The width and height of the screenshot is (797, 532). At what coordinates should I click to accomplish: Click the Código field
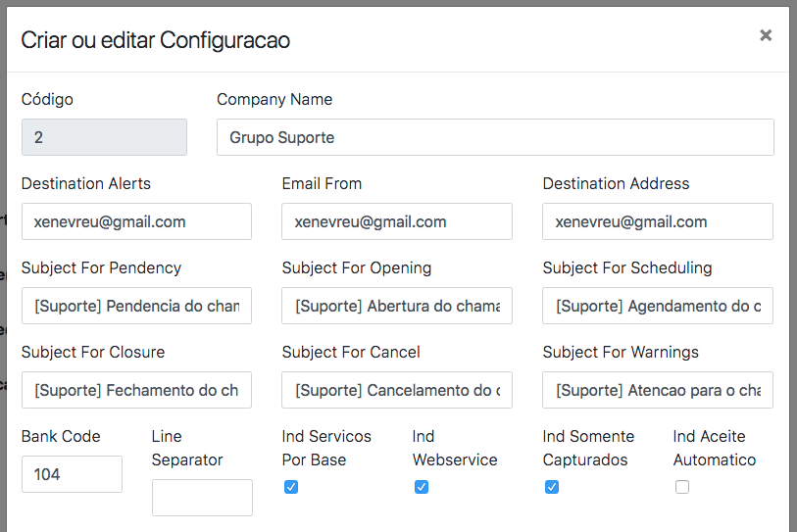tap(104, 137)
